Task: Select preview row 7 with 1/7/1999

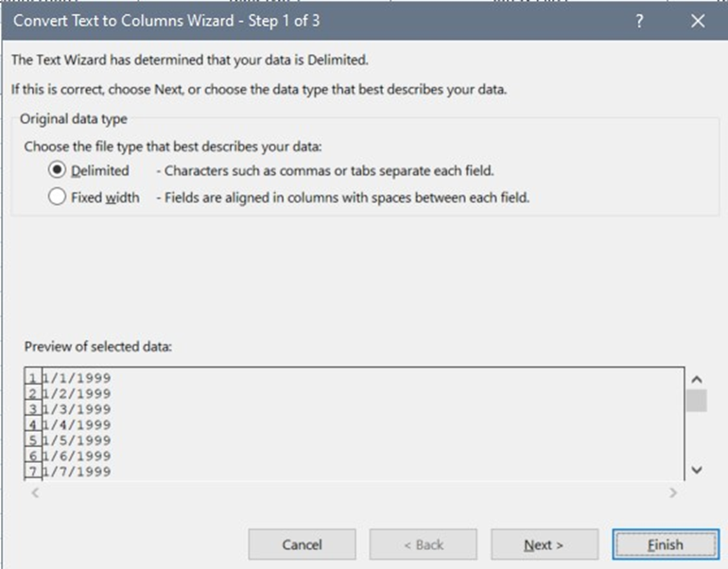Action: 76,471
